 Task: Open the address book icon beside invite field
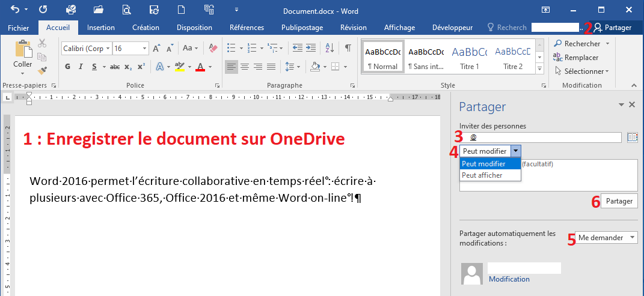(633, 137)
